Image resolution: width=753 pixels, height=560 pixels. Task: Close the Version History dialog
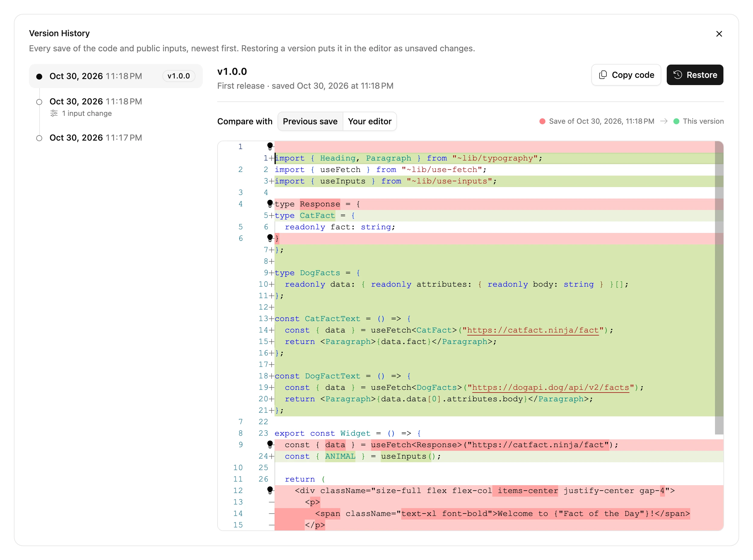coord(719,34)
